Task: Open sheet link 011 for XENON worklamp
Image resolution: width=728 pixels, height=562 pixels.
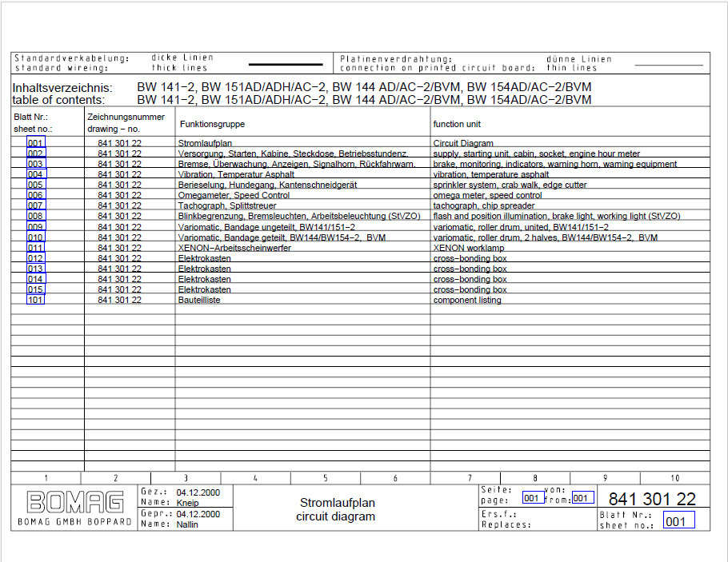Action: click(x=36, y=247)
